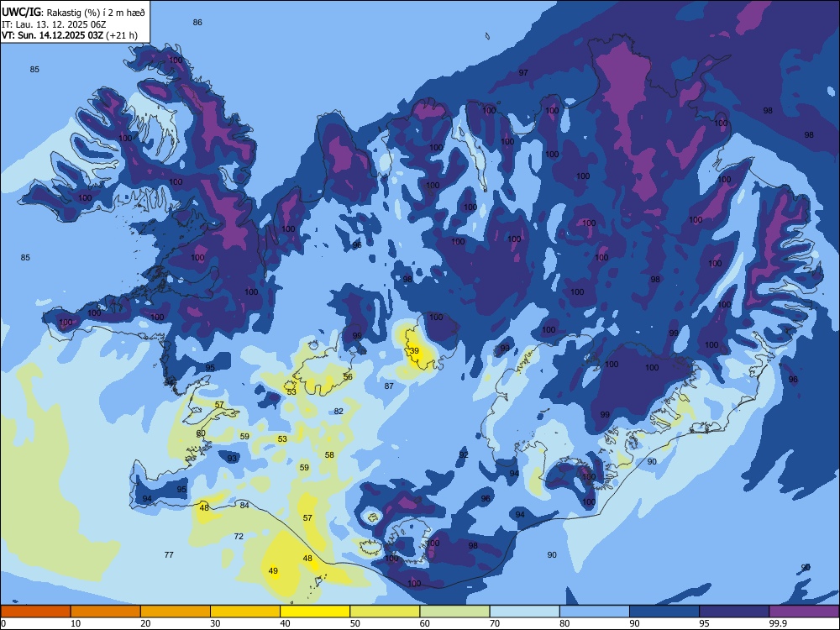This screenshot has width=840, height=630.
Task: Click the humidity value '39' on yellow patch
Action: pos(414,351)
